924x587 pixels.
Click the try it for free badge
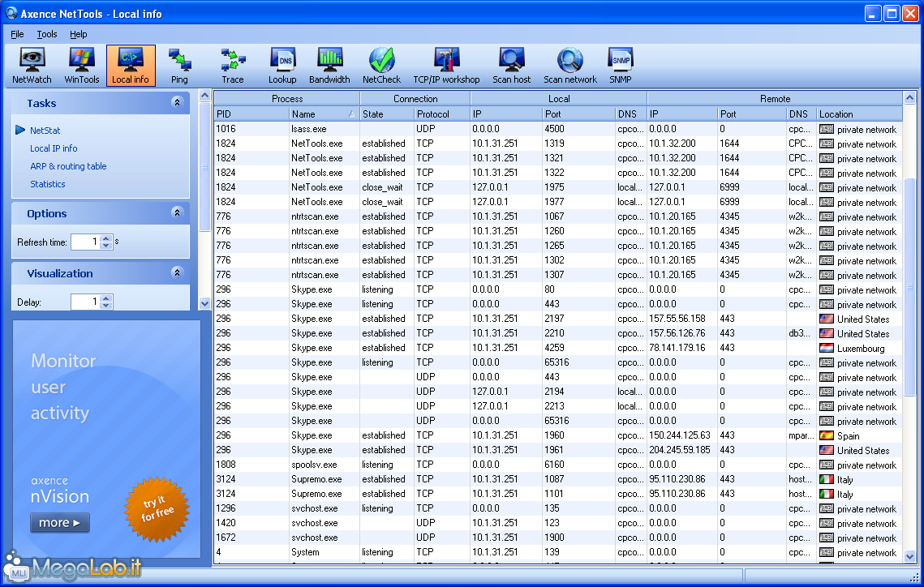[157, 508]
